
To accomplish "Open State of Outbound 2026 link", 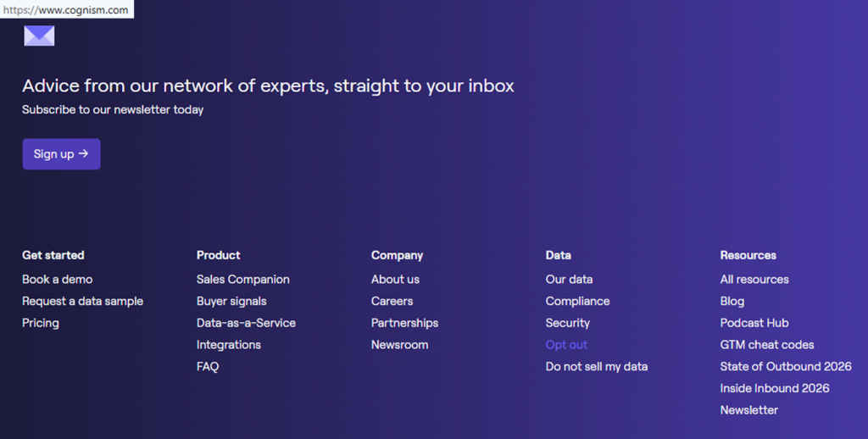I will [786, 367].
